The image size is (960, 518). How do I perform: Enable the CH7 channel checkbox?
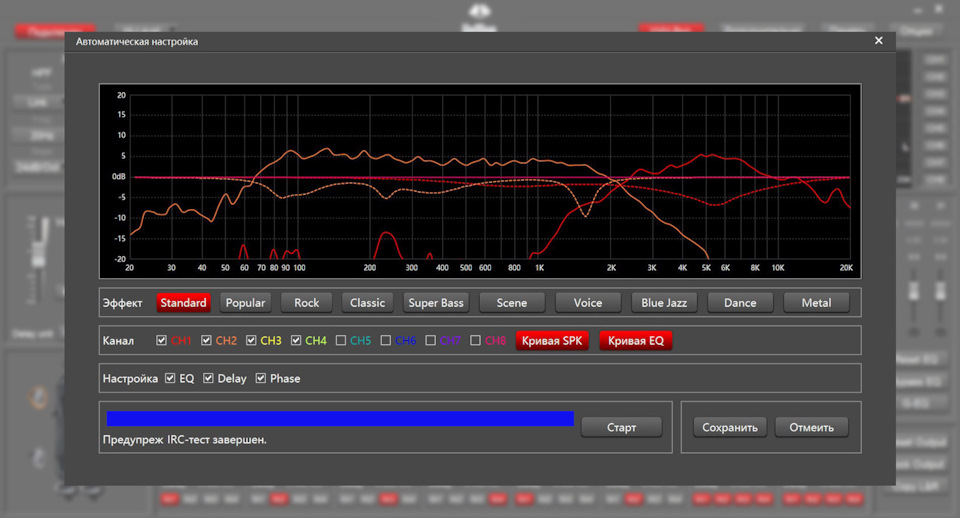click(430, 340)
